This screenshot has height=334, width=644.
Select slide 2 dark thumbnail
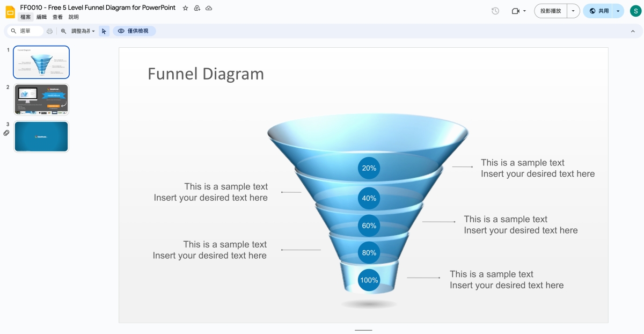41,99
